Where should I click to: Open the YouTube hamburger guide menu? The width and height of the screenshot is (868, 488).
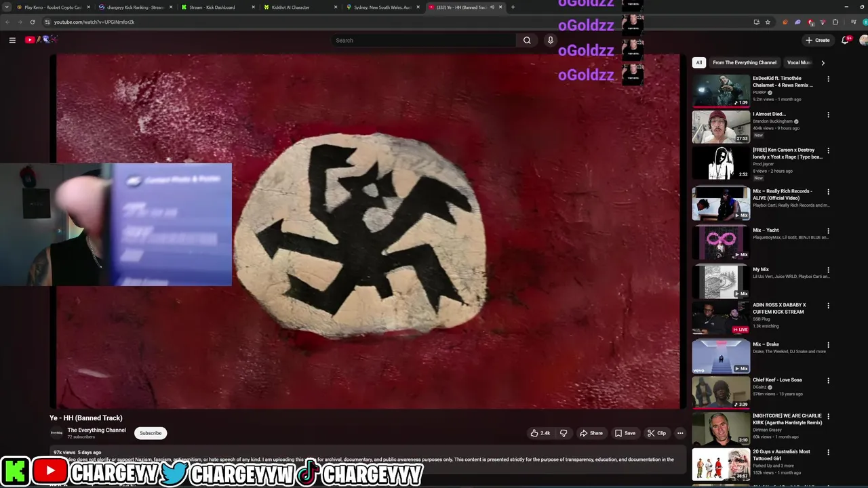[12, 40]
